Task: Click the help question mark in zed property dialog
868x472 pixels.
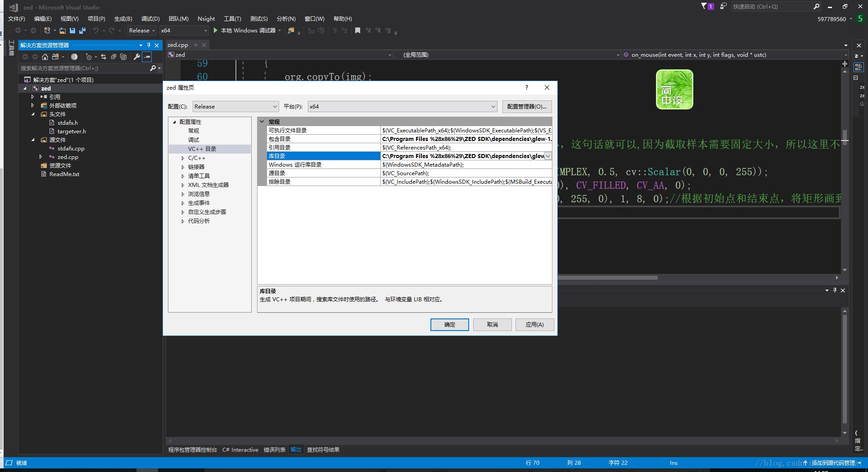Action: point(526,87)
